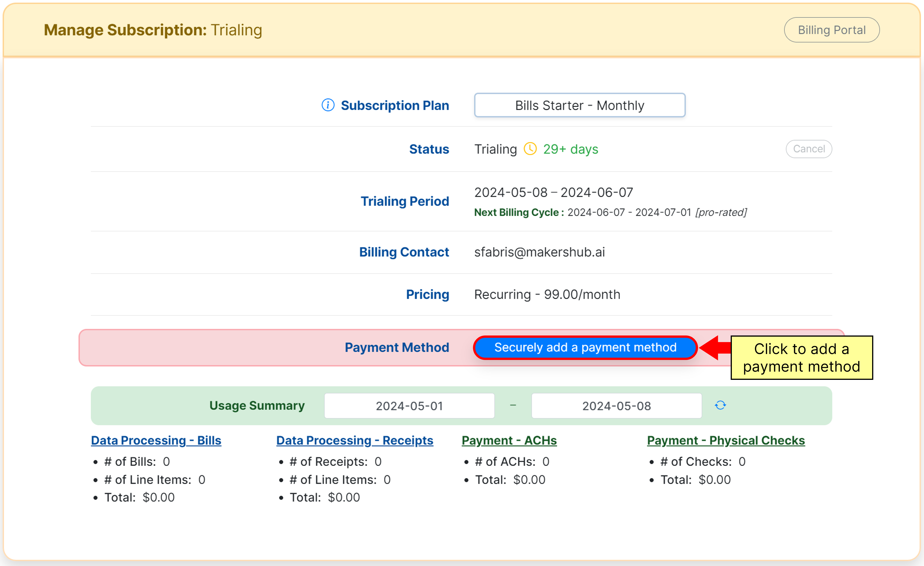Click the billing contact email sfabris@makershub.ai
Screen dimensions: 924x566
[x=539, y=252]
